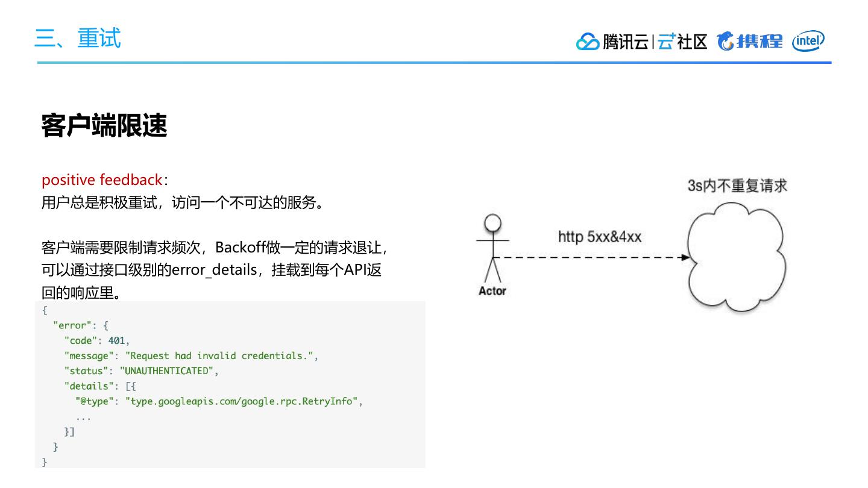Select the slide title "三、重试"

78,37
